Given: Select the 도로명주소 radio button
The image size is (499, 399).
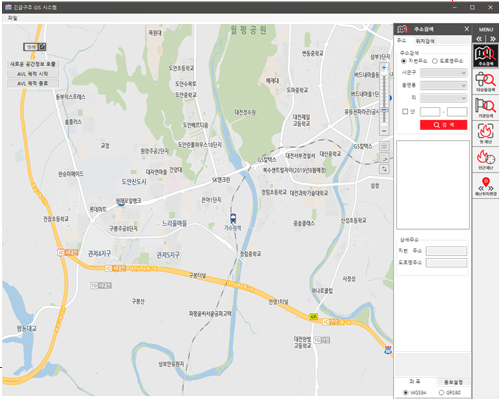Looking at the screenshot, I should [435, 61].
